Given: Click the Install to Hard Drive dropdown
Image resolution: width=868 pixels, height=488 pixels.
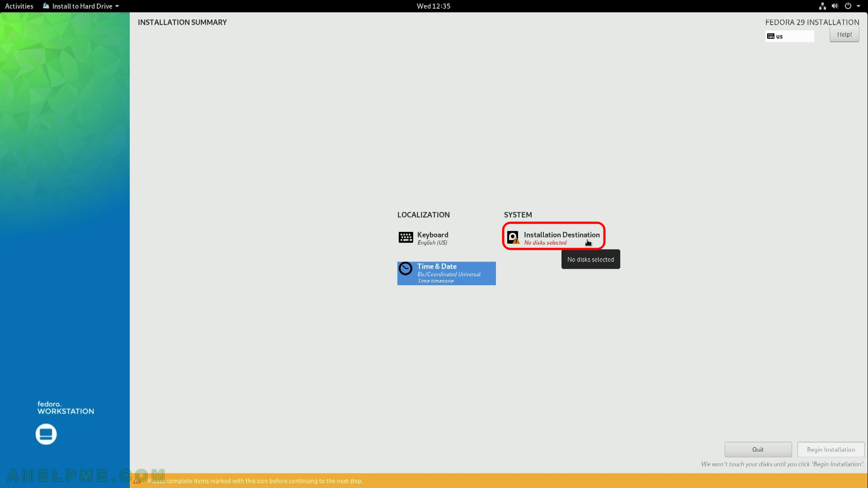Looking at the screenshot, I should pyautogui.click(x=117, y=6).
